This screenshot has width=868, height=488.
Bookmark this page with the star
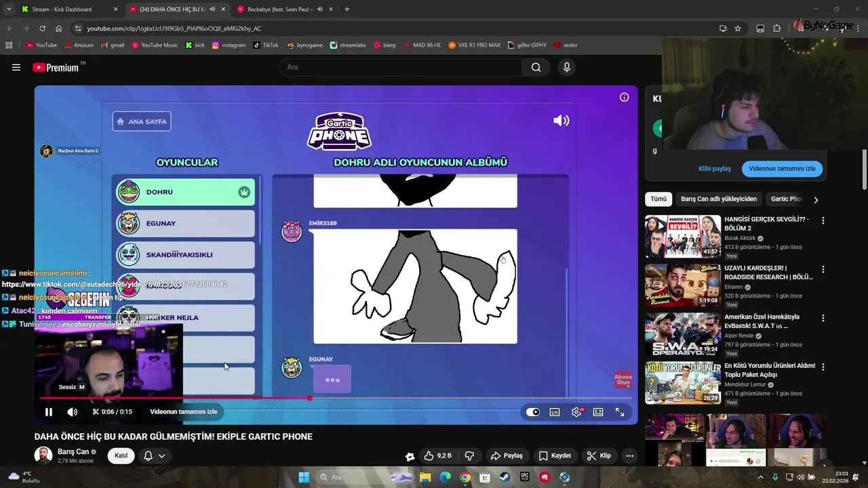738,28
